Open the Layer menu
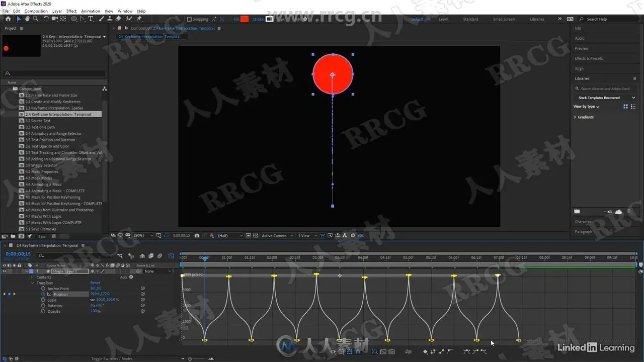 57,11
